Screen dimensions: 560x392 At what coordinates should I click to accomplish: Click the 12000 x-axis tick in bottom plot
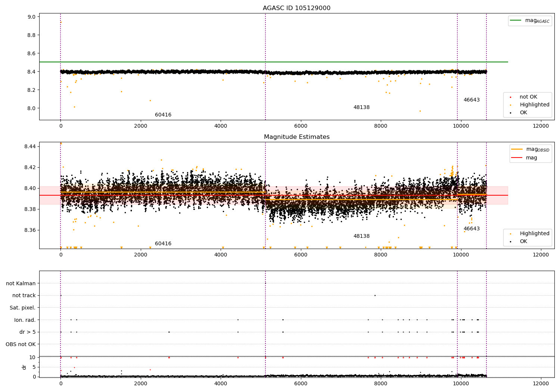[x=541, y=383]
